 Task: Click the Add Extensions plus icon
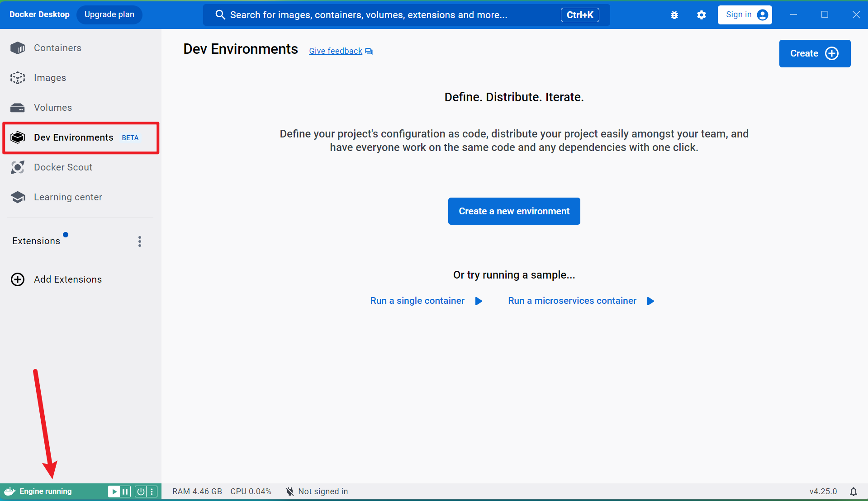(x=18, y=279)
